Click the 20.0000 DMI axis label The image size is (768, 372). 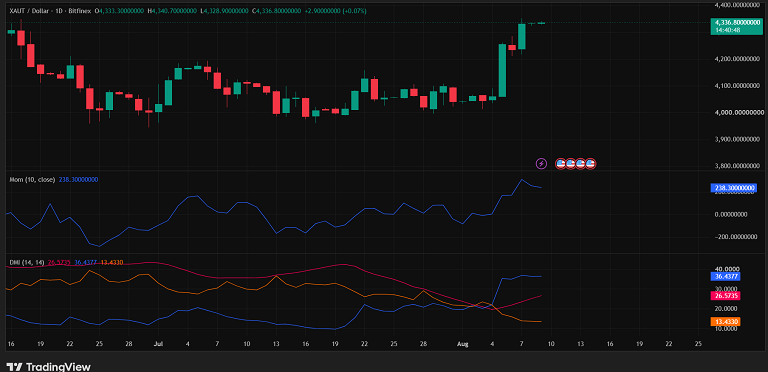click(x=726, y=309)
